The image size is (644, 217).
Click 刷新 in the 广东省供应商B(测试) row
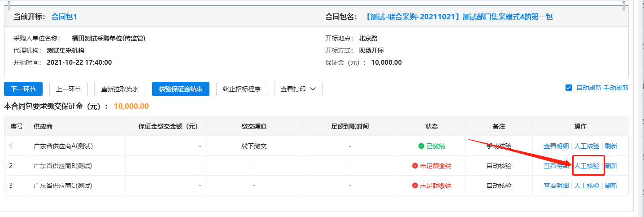pyautogui.click(x=611, y=166)
